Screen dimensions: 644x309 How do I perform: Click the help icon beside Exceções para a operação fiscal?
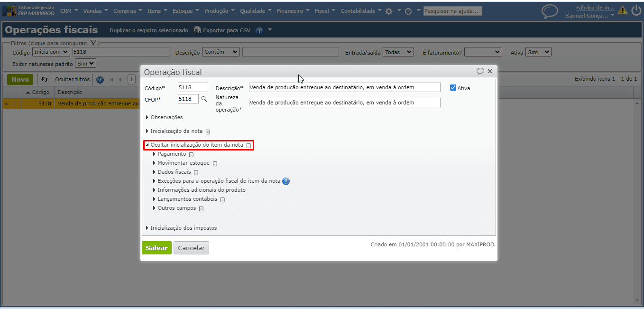[x=286, y=181]
